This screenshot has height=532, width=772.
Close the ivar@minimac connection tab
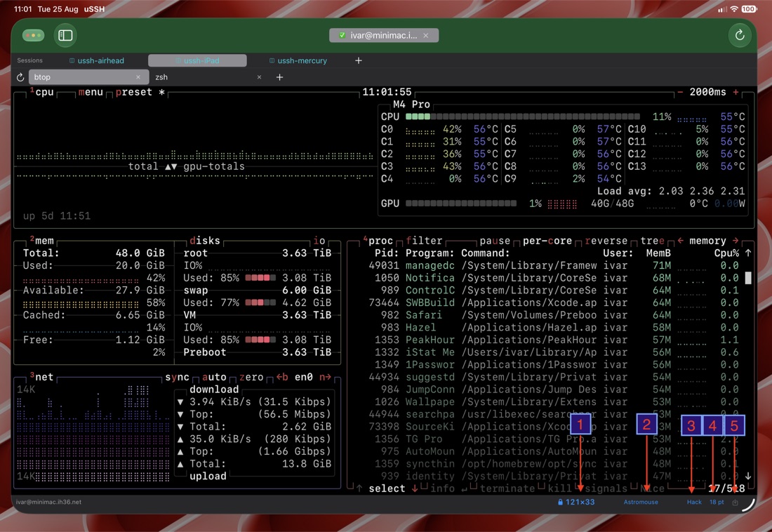[x=426, y=36]
